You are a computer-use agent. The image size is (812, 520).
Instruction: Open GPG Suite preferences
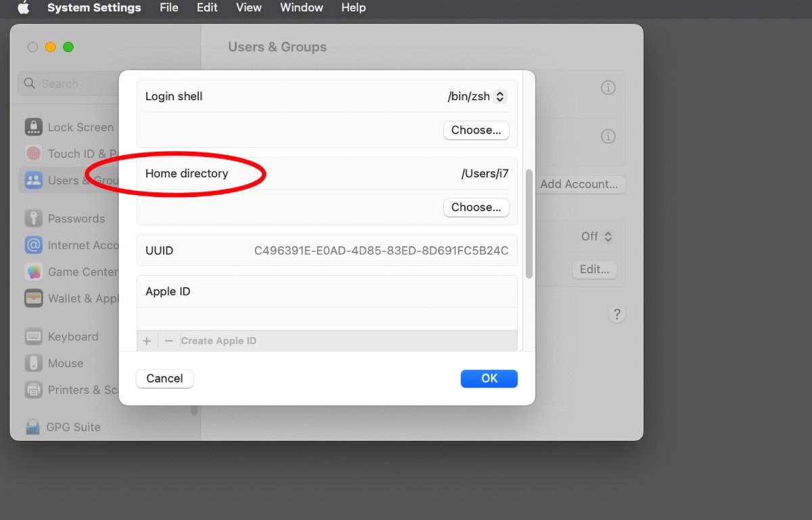tap(72, 427)
